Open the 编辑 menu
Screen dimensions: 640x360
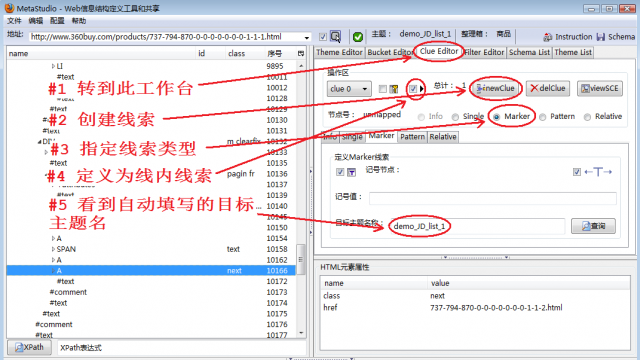click(x=36, y=20)
